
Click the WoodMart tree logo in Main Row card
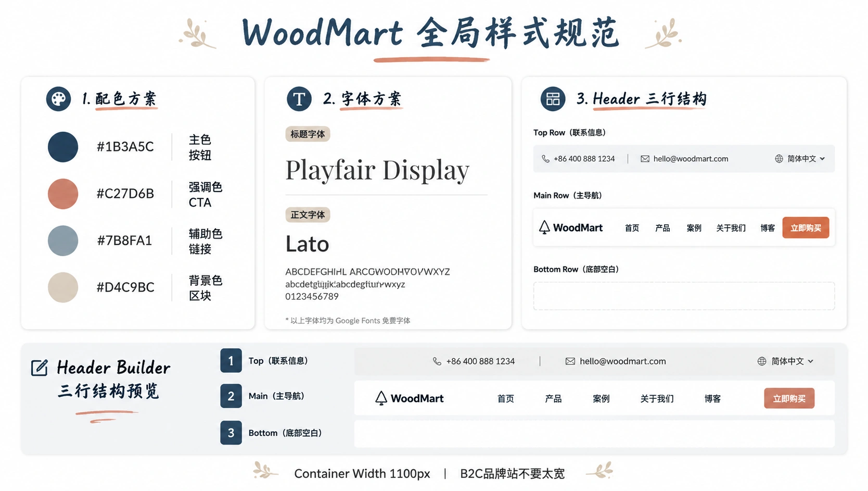click(x=544, y=228)
